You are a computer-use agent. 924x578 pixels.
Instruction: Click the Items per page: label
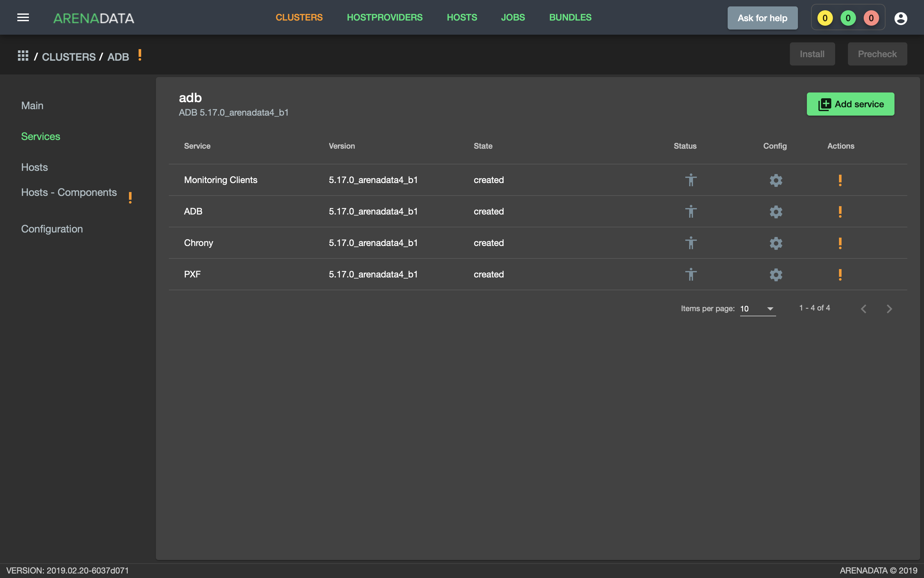click(707, 309)
